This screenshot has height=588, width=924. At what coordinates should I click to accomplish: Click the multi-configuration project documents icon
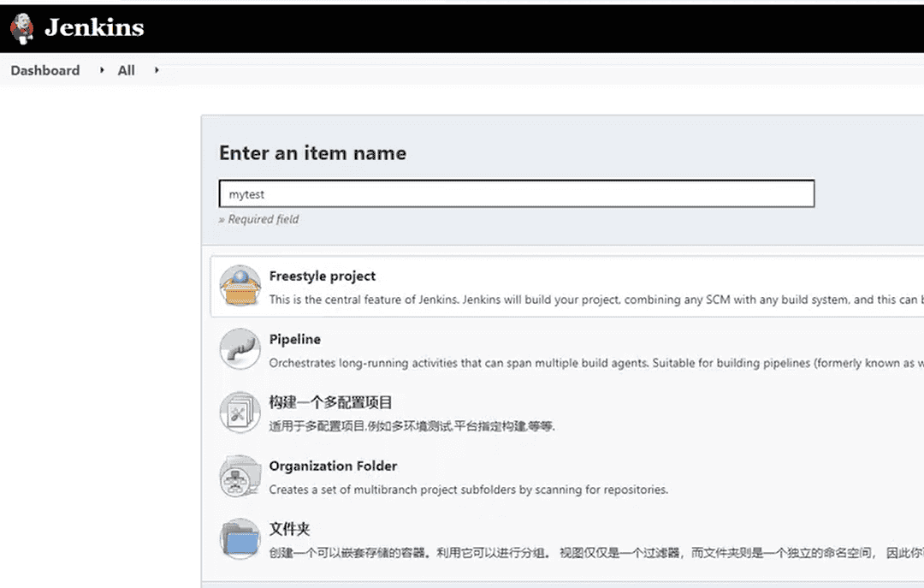pyautogui.click(x=240, y=412)
